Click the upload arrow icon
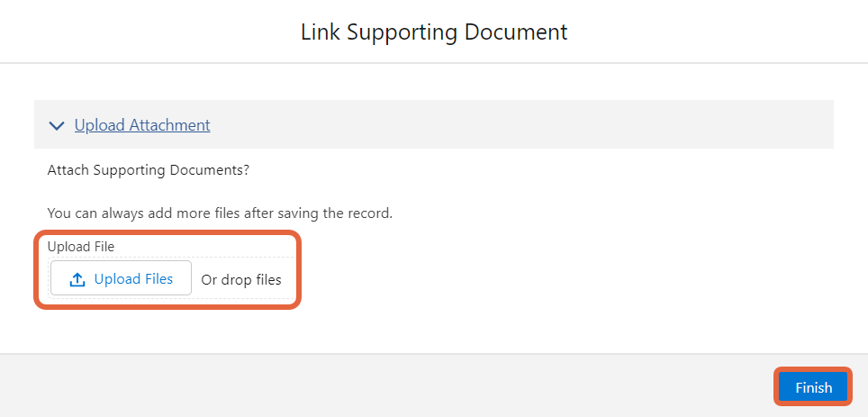Image resolution: width=868 pixels, height=417 pixels. [77, 280]
